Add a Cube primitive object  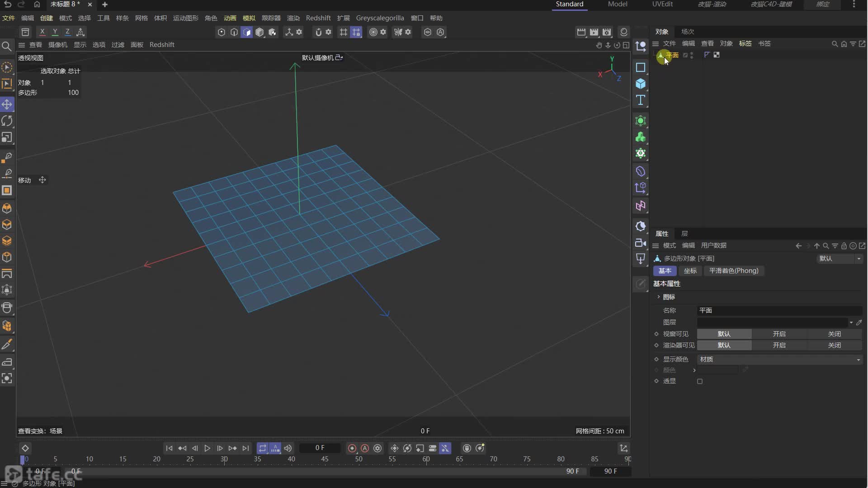[641, 84]
